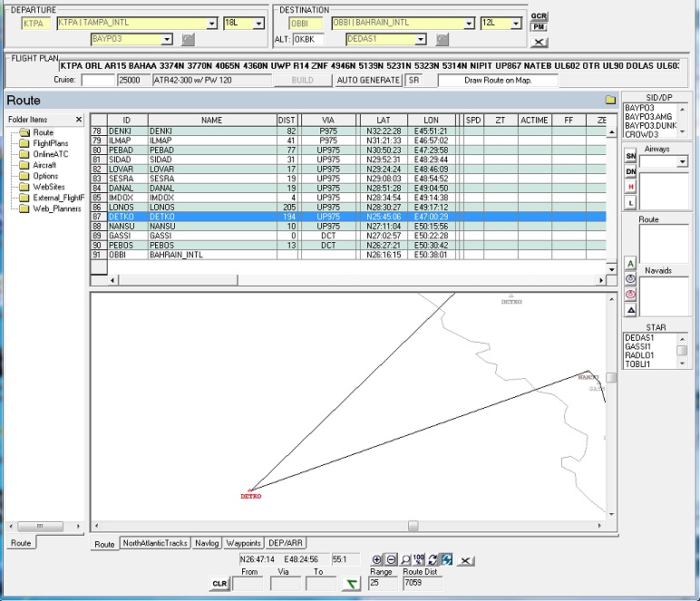
Task: Click the triangle waypoint icon
Action: [630, 310]
